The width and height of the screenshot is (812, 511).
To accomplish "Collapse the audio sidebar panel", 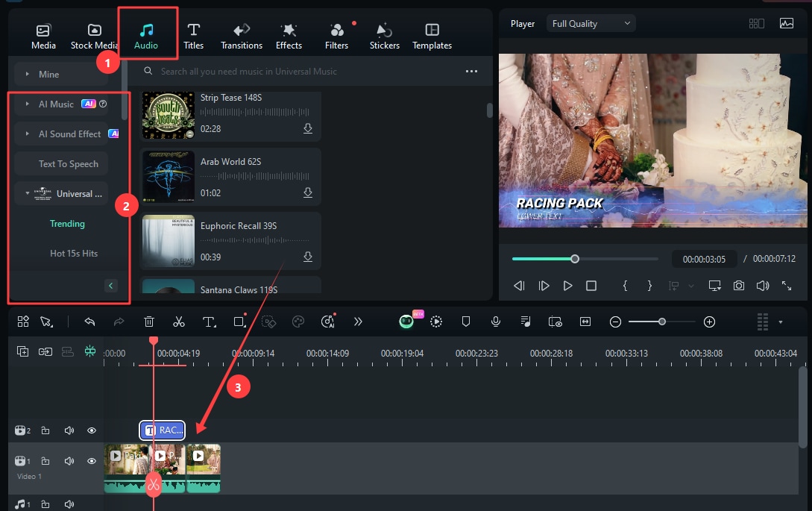I will [111, 286].
